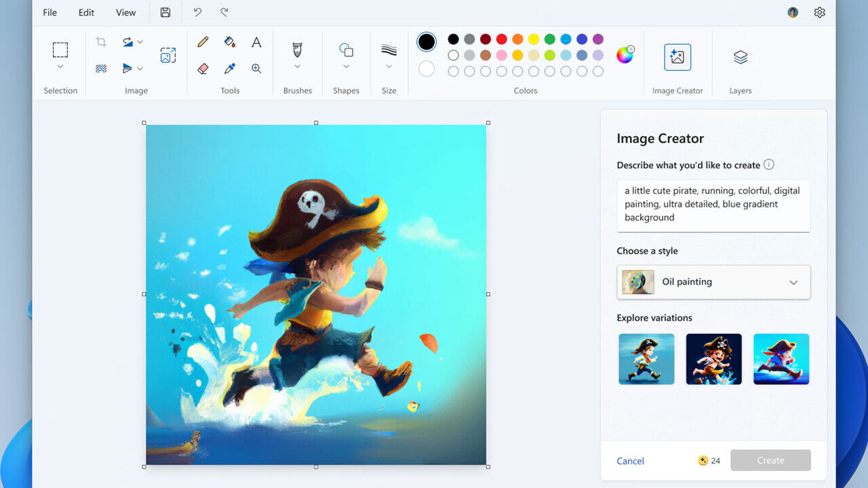The image size is (868, 488).
Task: Select the Pencil tool
Action: pyautogui.click(x=203, y=42)
